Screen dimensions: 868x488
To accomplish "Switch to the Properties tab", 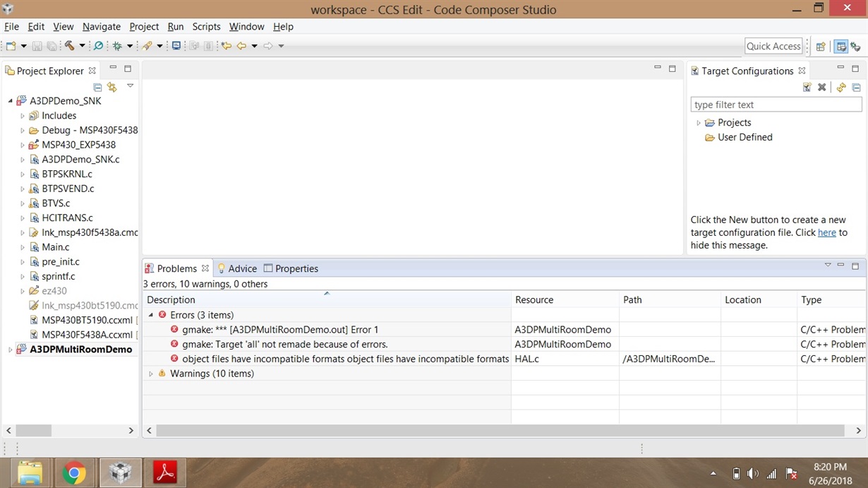I will pos(291,268).
